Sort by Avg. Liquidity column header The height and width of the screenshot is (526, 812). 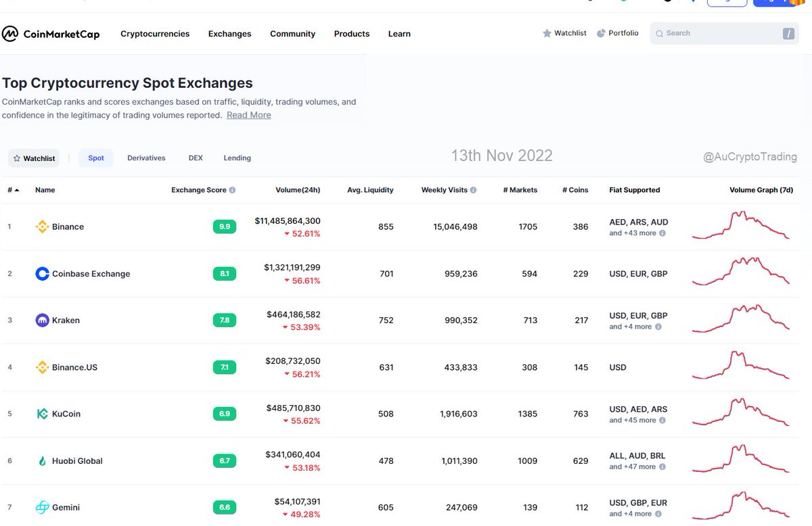(370, 190)
